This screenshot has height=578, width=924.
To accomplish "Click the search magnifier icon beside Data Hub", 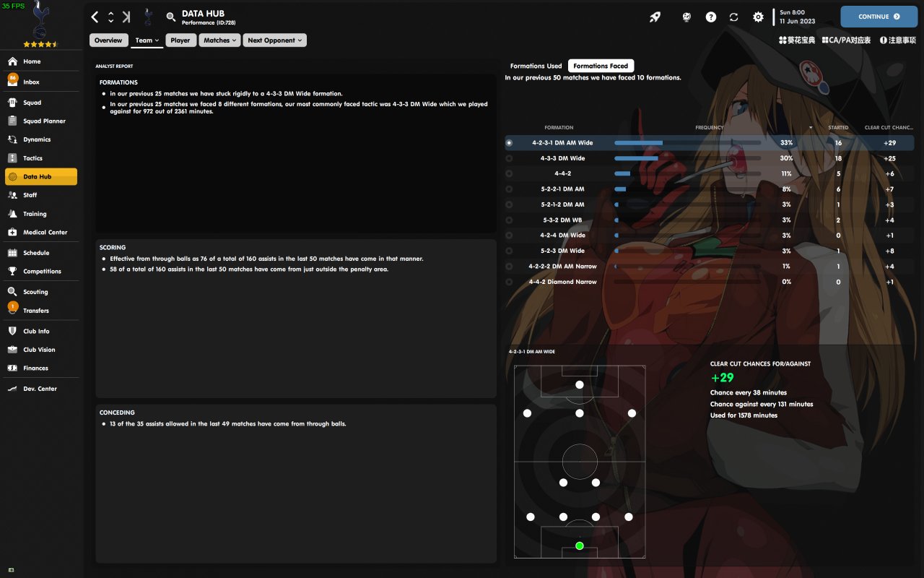I will click(x=171, y=17).
